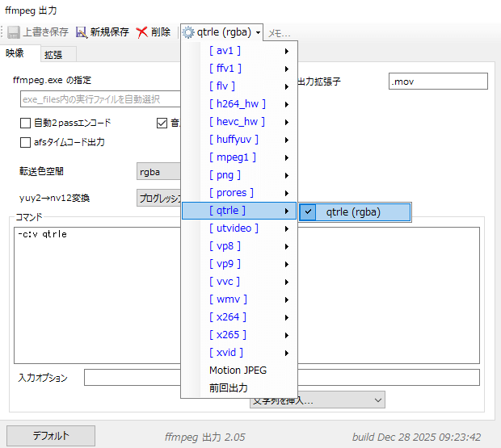Click the 新規保存 save-as icon
501x448 pixels.
[x=82, y=32]
